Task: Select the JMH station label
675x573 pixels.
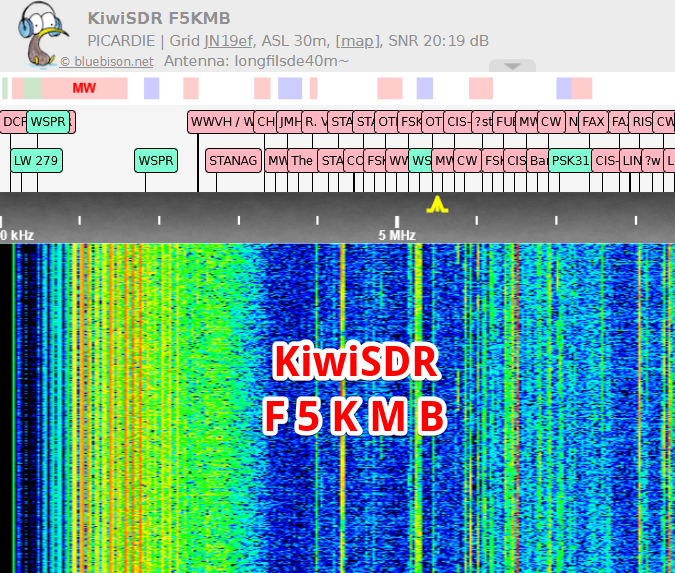Action: click(x=289, y=122)
